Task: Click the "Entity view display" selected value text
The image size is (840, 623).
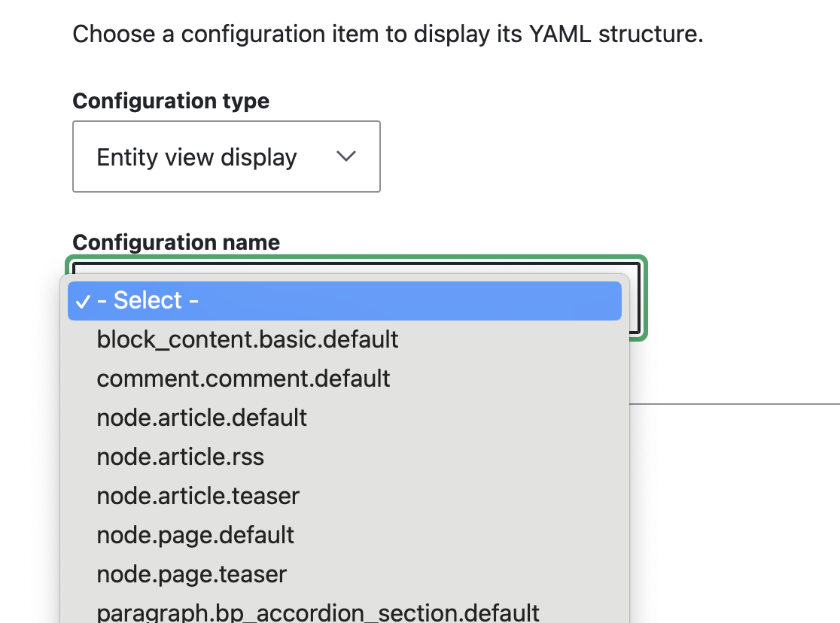Action: [x=196, y=157]
